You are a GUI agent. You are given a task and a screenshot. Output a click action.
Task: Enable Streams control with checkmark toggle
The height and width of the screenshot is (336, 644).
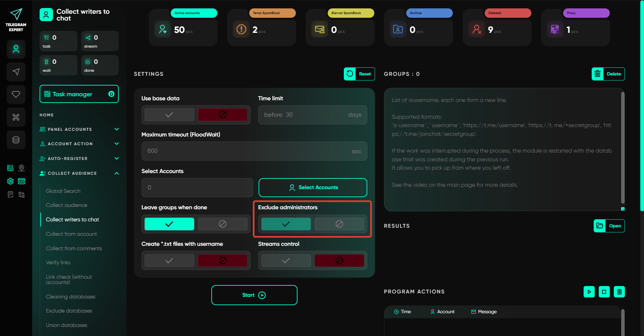[x=286, y=261]
